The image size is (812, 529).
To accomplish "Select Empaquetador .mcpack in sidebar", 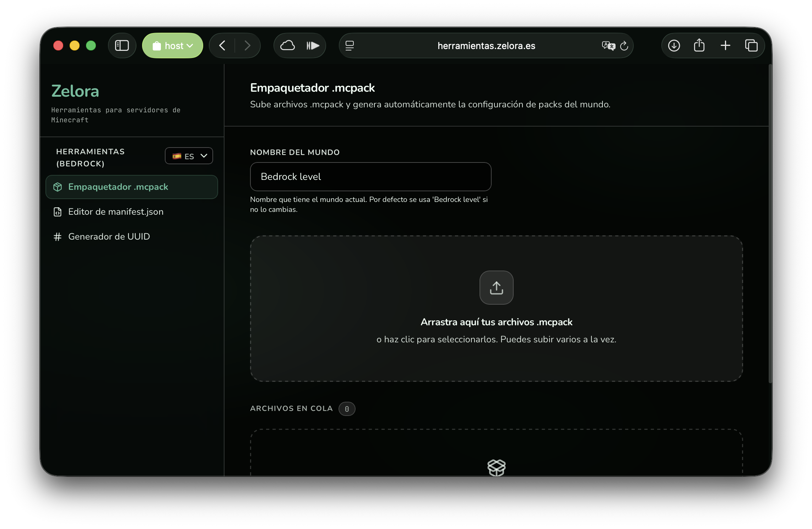I will (132, 187).
